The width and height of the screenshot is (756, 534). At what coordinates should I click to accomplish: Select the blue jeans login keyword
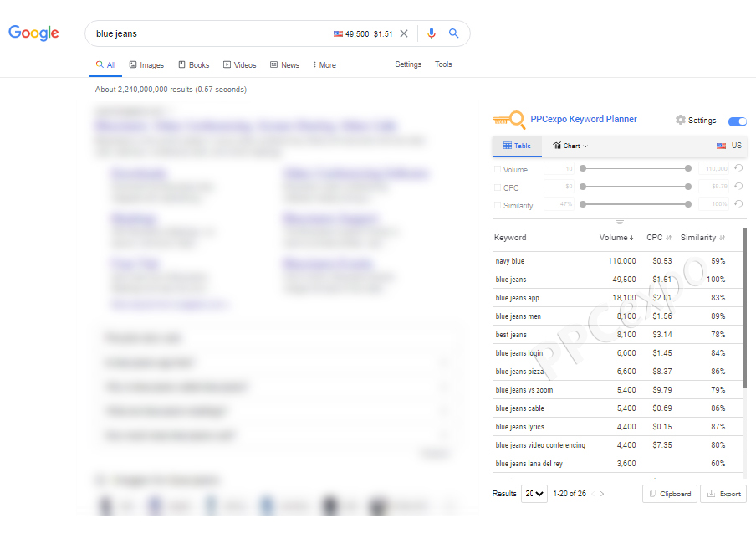click(519, 353)
